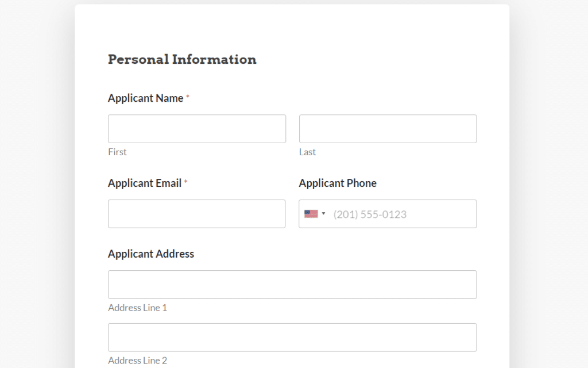The image size is (588, 368).
Task: Click the Last name input field
Action: 388,129
